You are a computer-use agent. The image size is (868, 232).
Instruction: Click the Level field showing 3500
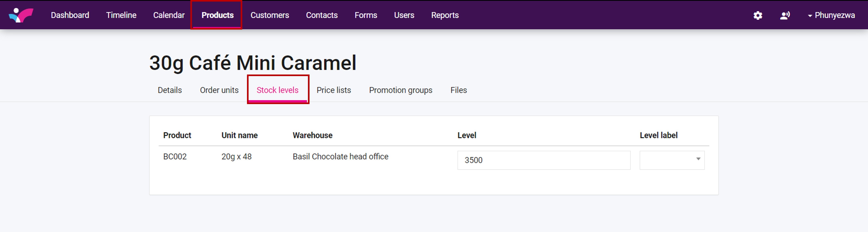[543, 160]
